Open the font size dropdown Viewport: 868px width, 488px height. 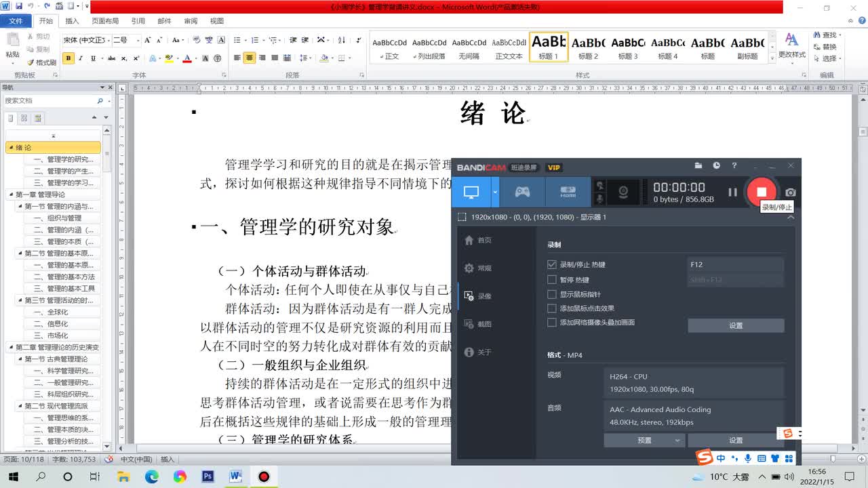pyautogui.click(x=138, y=40)
